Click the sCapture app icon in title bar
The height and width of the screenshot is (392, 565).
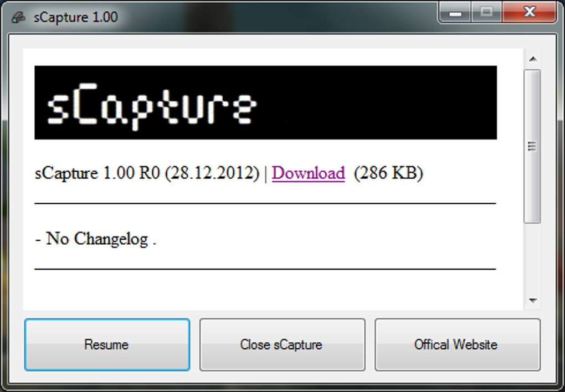18,17
